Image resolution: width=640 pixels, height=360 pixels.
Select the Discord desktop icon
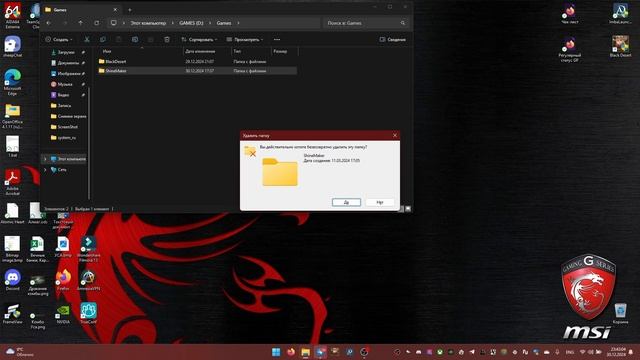13,280
